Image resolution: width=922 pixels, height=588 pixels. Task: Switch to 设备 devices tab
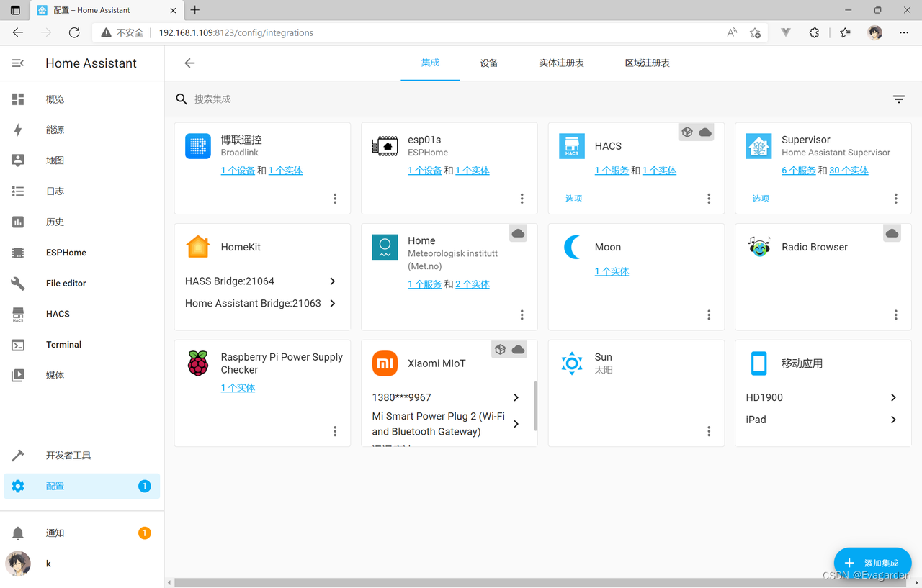pos(489,63)
